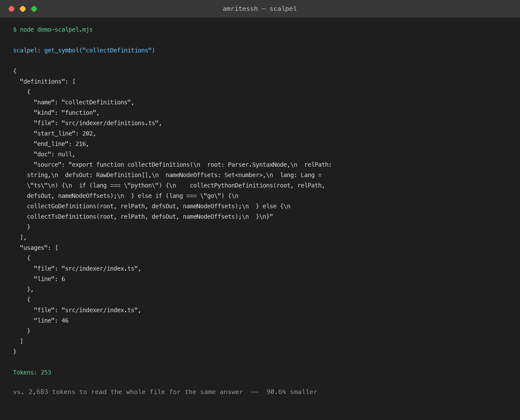This screenshot has height=420, width=520.
Task: Click the green "Tokens: 253" line
Action: pos(32,372)
